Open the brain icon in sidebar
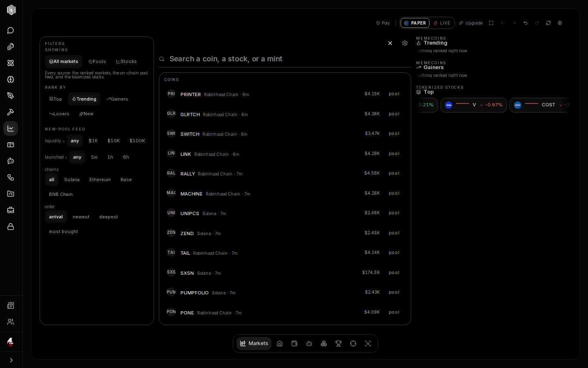Viewport: 588px width, 368px height. [11, 79]
